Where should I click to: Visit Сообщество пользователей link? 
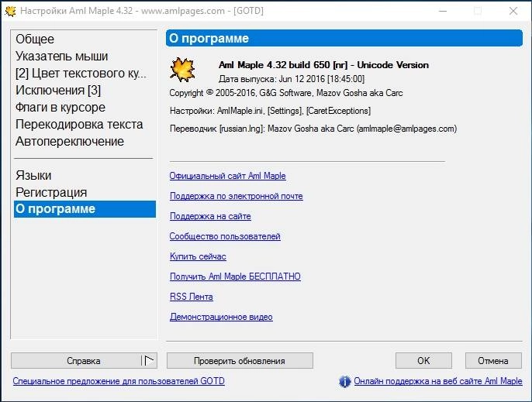pos(225,236)
